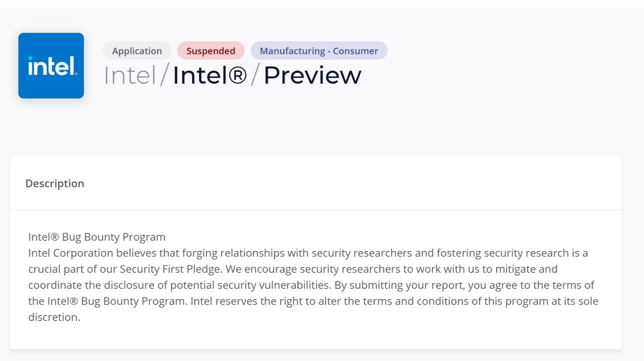Click the line starting 'the Intel® Bug Bounty Program. Intel reserves'
Image resolution: width=644 pixels, height=361 pixels.
pos(313,301)
